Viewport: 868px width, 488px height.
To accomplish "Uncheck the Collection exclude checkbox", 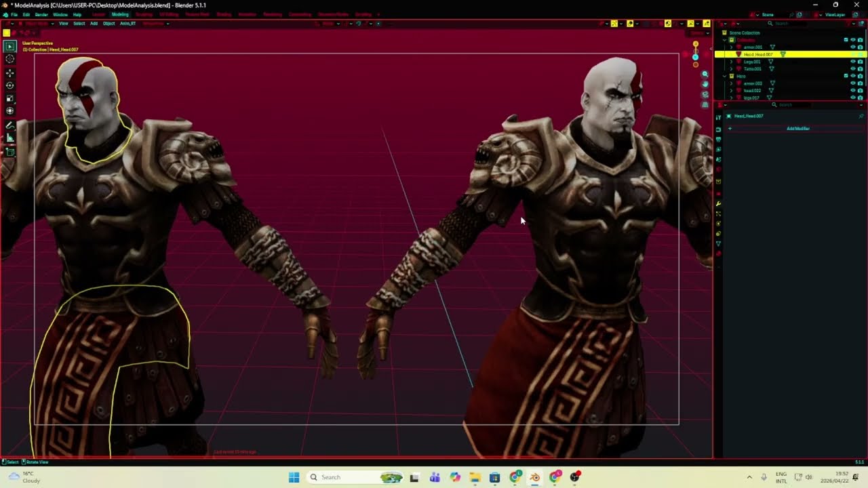I will click(846, 40).
